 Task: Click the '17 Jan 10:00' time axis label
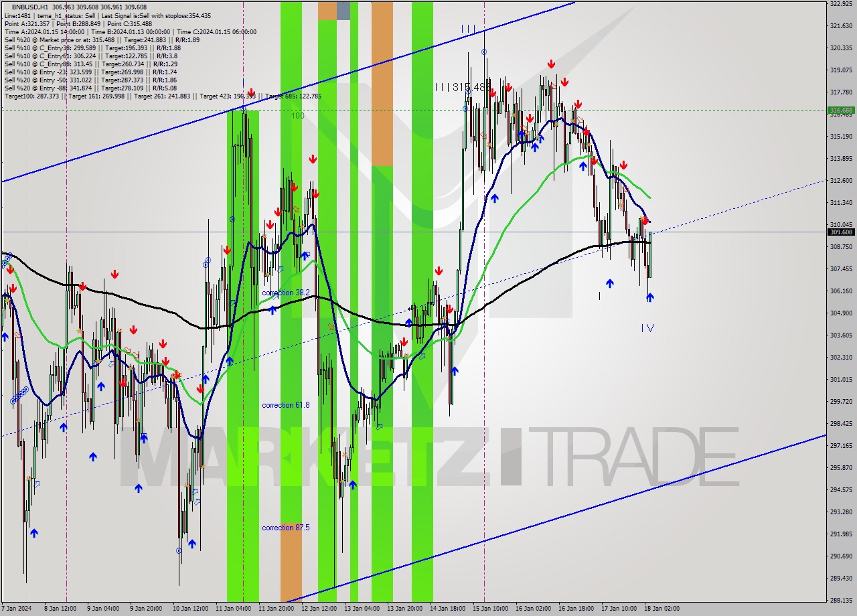click(x=619, y=609)
